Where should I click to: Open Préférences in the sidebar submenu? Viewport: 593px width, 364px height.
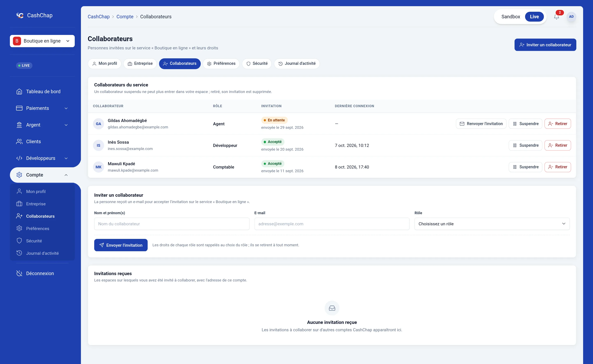coord(42,228)
